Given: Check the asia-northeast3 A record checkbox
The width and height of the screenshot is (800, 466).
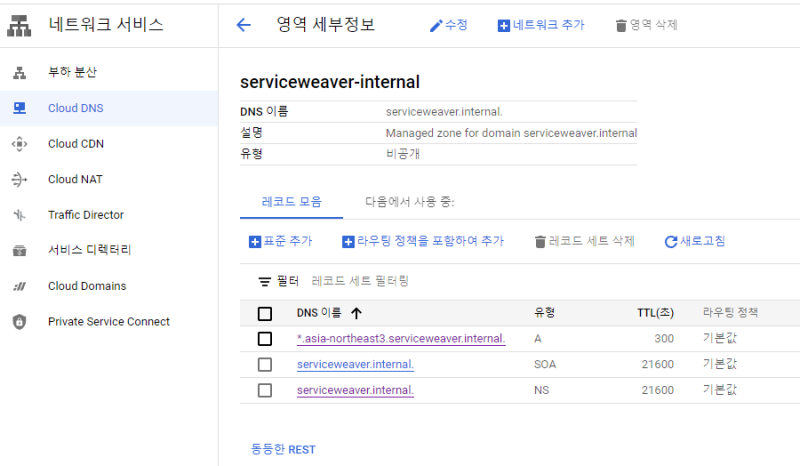Looking at the screenshot, I should click(265, 339).
